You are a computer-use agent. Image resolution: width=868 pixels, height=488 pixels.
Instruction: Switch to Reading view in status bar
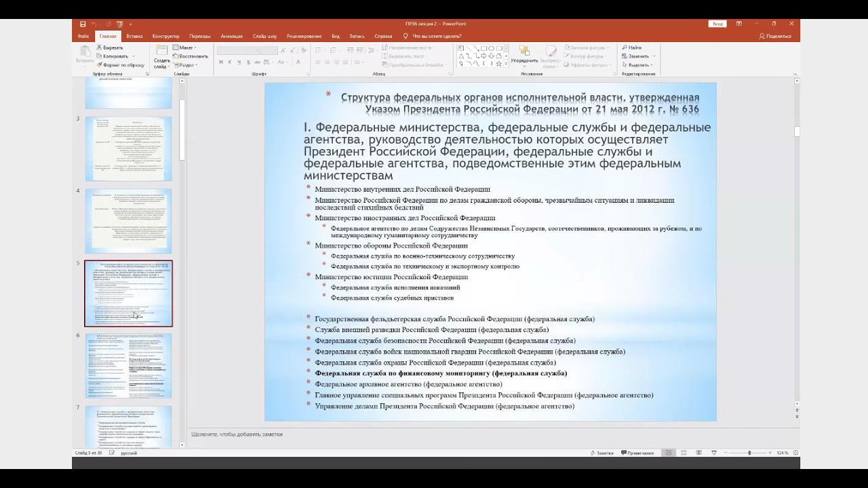click(698, 453)
